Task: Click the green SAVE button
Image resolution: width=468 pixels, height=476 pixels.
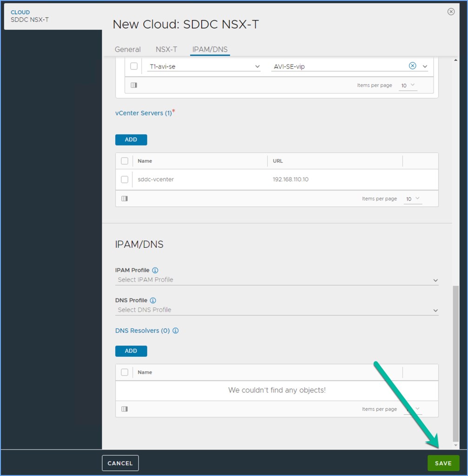Action: click(443, 463)
